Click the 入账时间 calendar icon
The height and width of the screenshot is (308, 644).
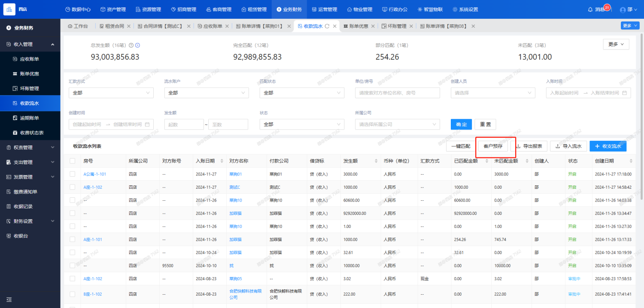pos(625,93)
